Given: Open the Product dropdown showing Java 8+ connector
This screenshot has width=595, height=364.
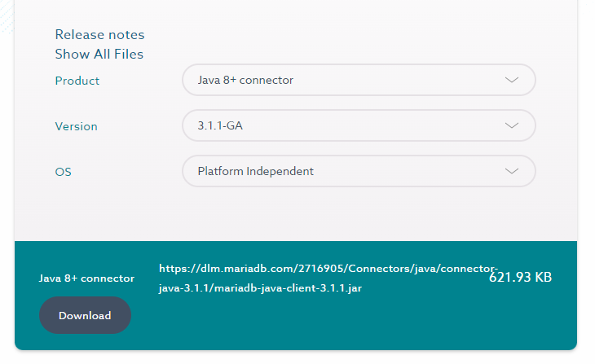Looking at the screenshot, I should coord(359,80).
